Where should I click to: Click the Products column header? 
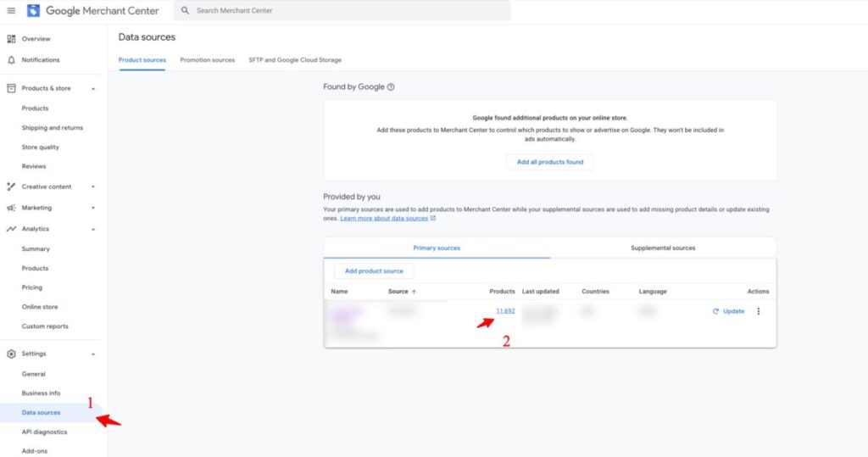(x=502, y=292)
